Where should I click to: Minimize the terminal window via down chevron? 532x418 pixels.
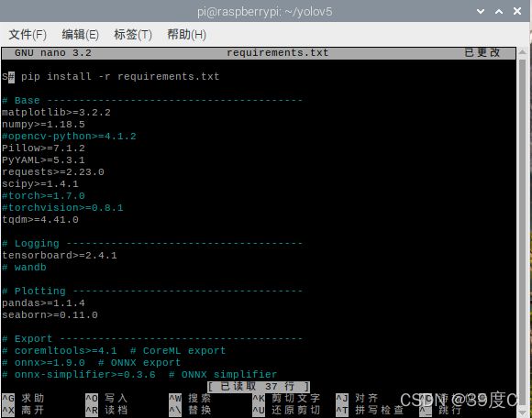click(481, 11)
